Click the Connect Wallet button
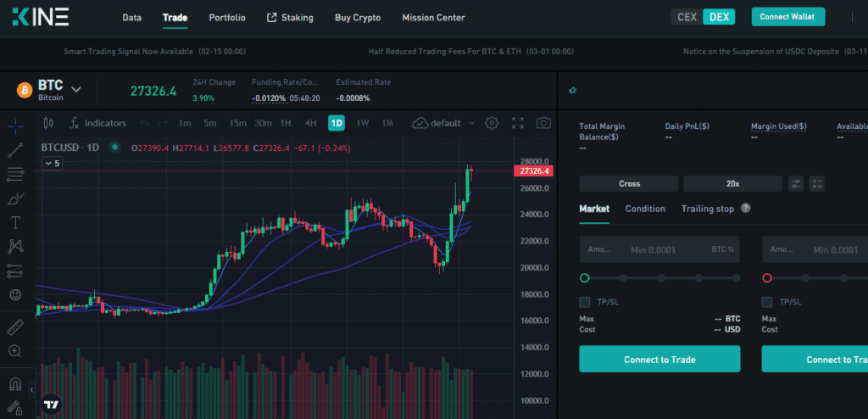The image size is (868, 419). point(788,17)
